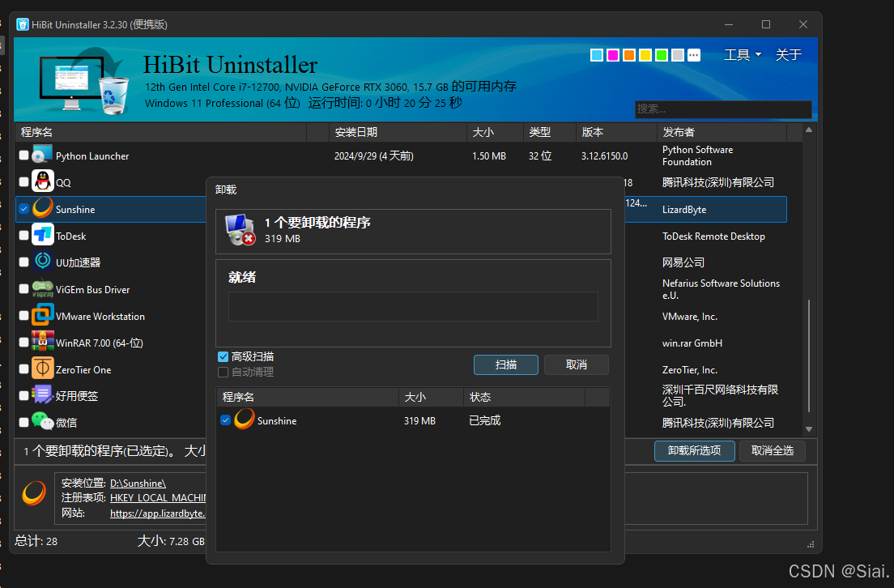
Task: Open the D:\Sunshine\ install location link
Action: click(x=138, y=483)
